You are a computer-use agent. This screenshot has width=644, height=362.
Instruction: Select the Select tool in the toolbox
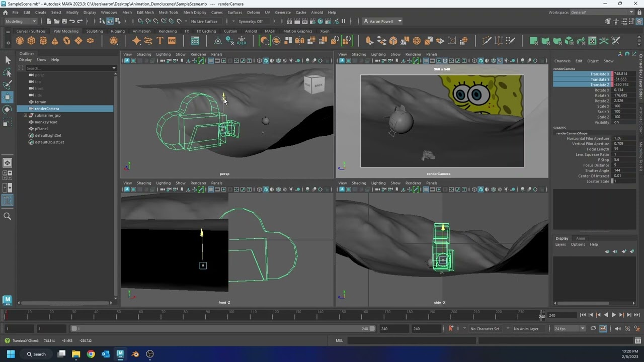(x=8, y=60)
